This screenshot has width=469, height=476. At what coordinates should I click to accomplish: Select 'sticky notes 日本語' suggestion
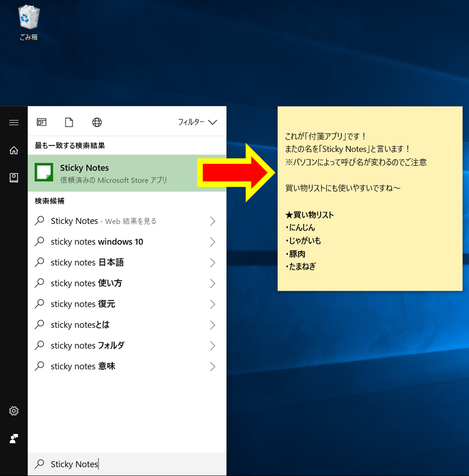pos(127,262)
